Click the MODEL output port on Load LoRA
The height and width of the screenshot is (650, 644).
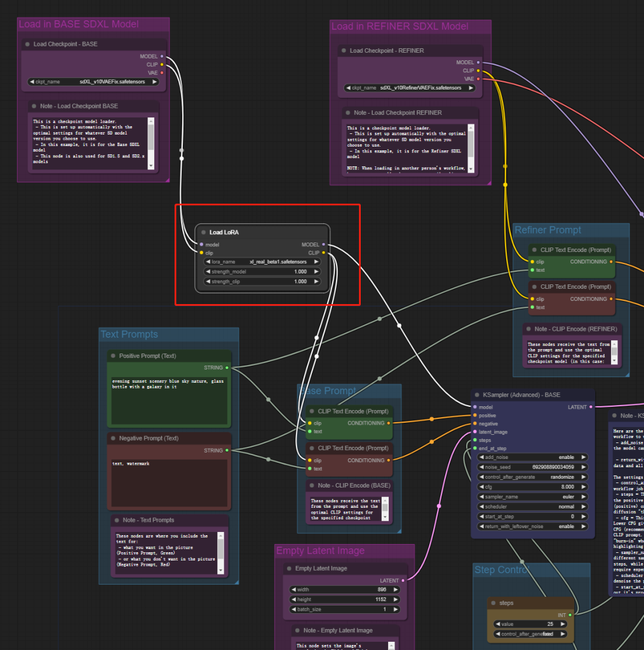(324, 244)
